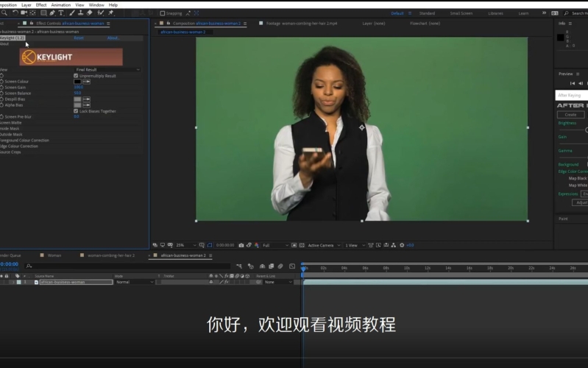
Task: Open the composition flowchart icon in viewer
Action: click(394, 245)
